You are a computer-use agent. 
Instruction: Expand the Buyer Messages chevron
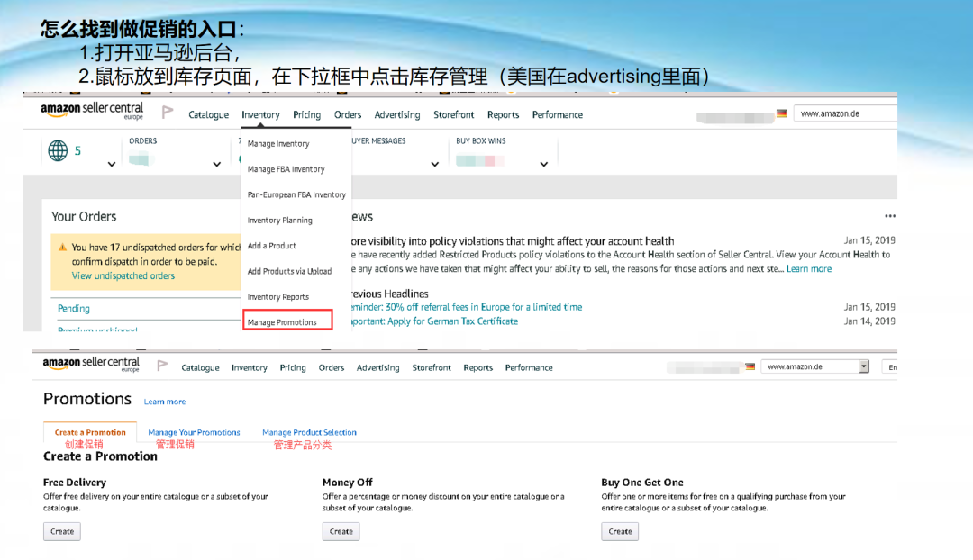pos(435,165)
